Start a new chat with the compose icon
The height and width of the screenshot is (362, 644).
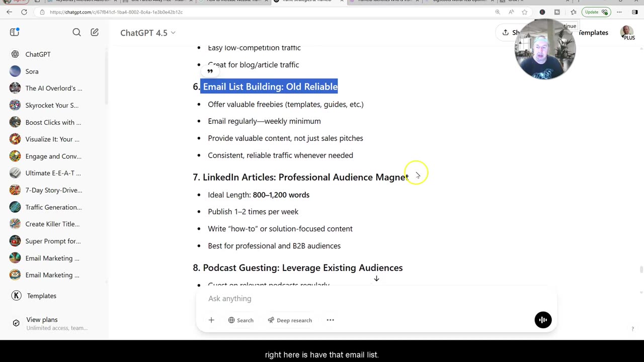[x=95, y=32]
